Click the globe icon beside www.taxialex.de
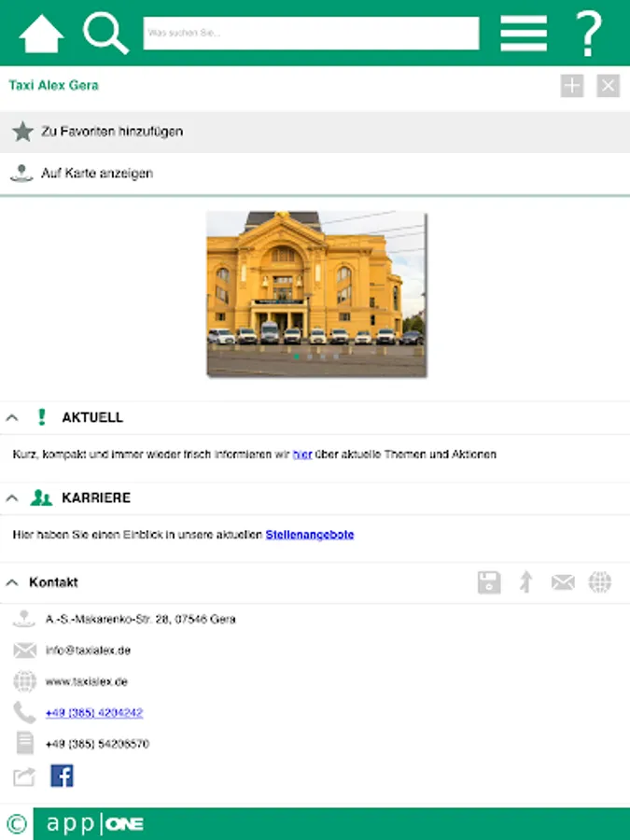 tap(24, 681)
